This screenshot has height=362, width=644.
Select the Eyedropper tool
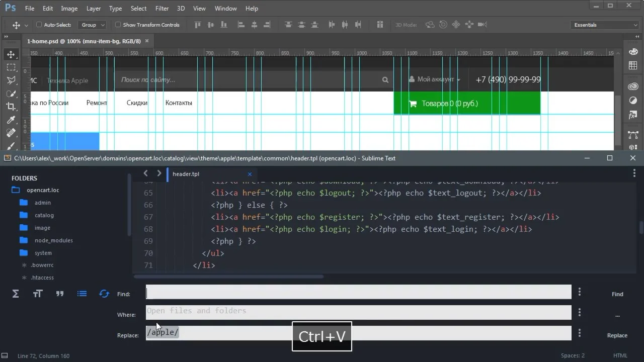[x=11, y=120]
